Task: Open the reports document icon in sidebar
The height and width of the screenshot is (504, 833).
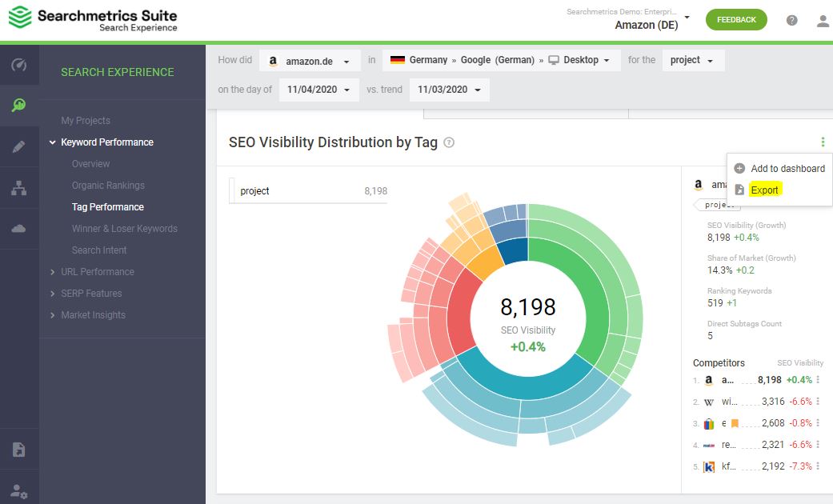Action: (19, 450)
